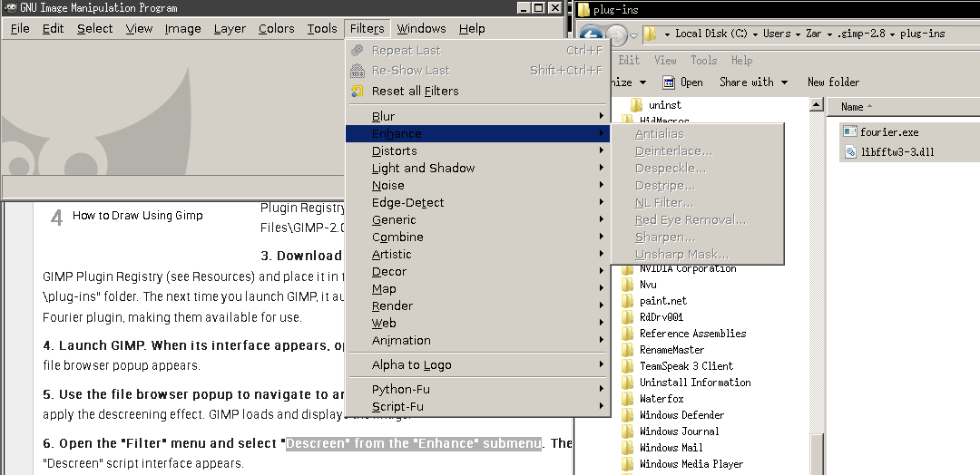Expand the Noise filters submenu
The image size is (980, 475).
pyautogui.click(x=477, y=186)
